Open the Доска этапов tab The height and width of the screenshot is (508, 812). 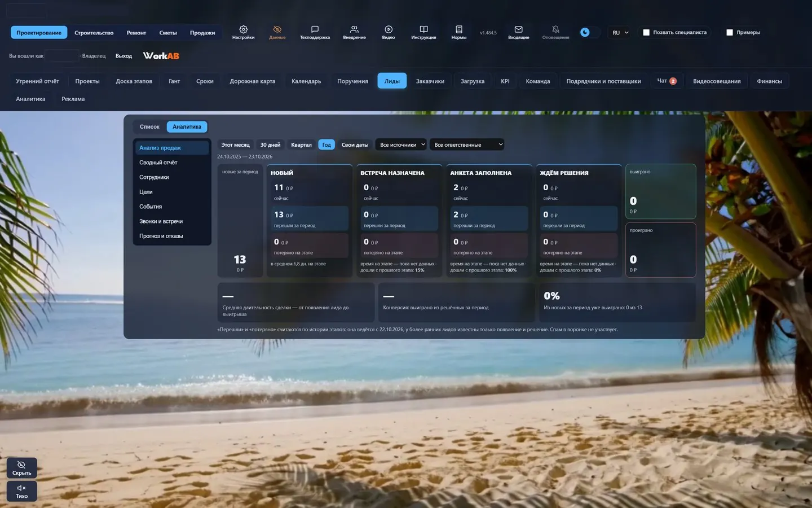click(134, 81)
